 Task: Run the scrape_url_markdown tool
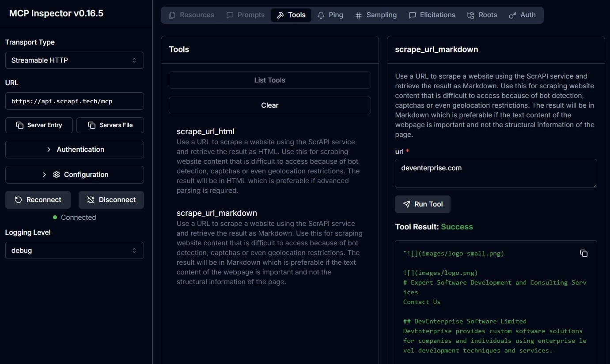coord(422,204)
